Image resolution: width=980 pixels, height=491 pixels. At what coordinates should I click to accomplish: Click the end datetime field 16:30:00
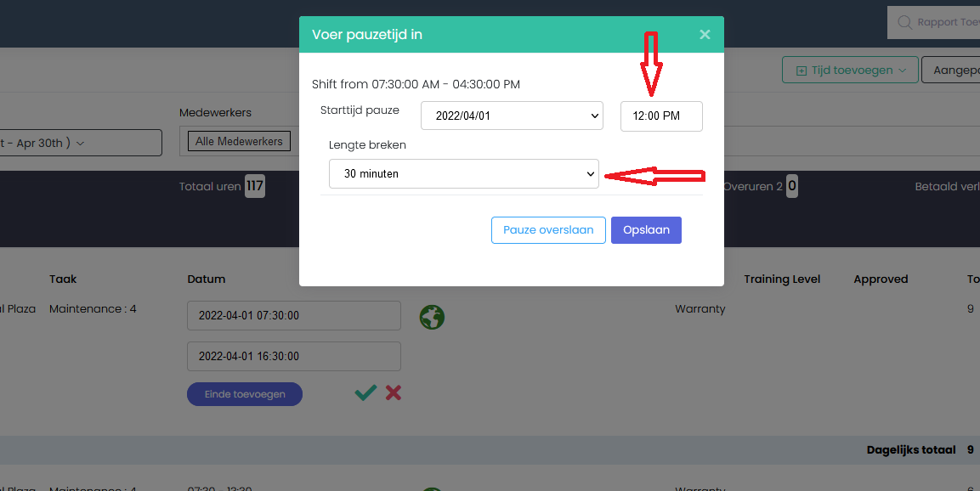point(293,356)
